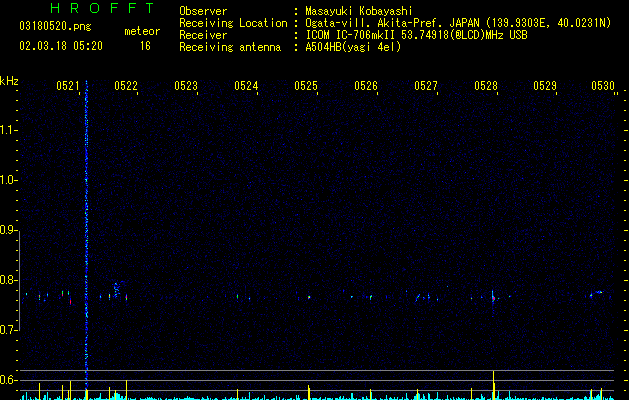Screen dimensions: 629x400
Task: Click the meteor echo squiggle near 0522
Action: point(116,289)
